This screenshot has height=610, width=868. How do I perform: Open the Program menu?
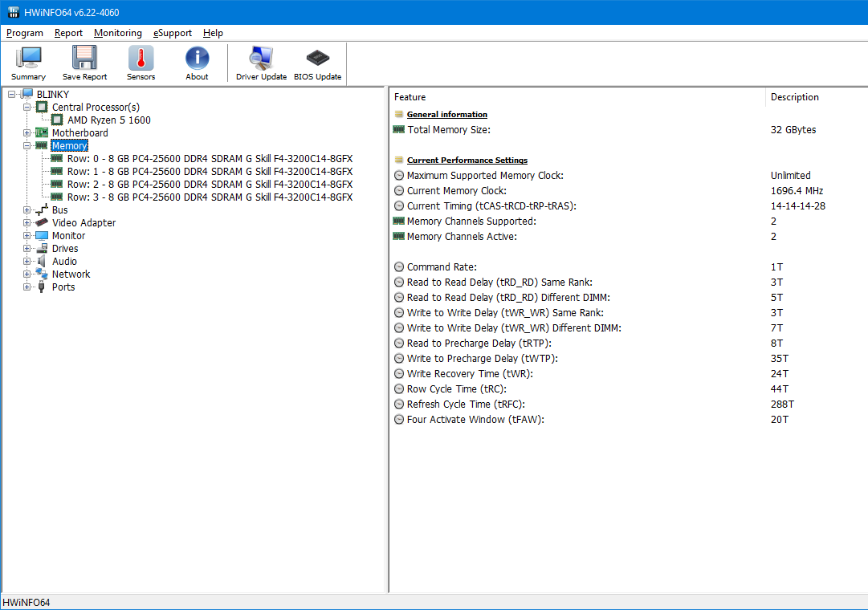pos(24,33)
